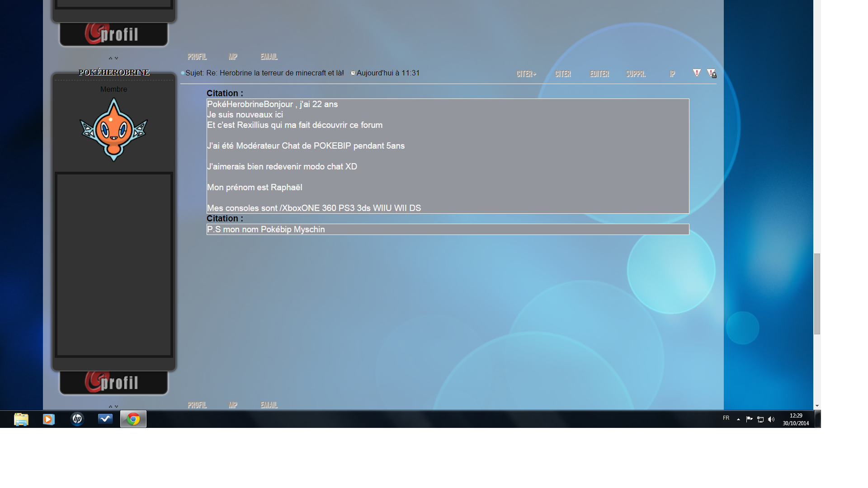Image resolution: width=868 pixels, height=488 pixels.
Task: Open File Explorer from the taskbar
Action: pyautogui.click(x=21, y=419)
